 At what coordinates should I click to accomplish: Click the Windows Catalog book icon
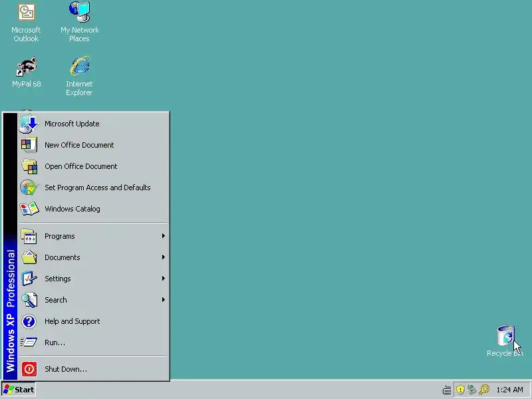click(29, 209)
